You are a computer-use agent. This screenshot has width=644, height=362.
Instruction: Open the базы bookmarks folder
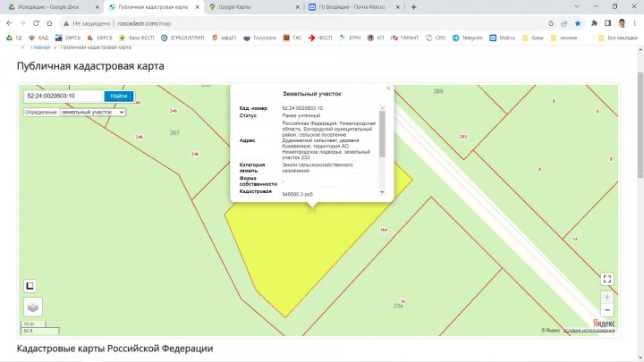click(533, 38)
